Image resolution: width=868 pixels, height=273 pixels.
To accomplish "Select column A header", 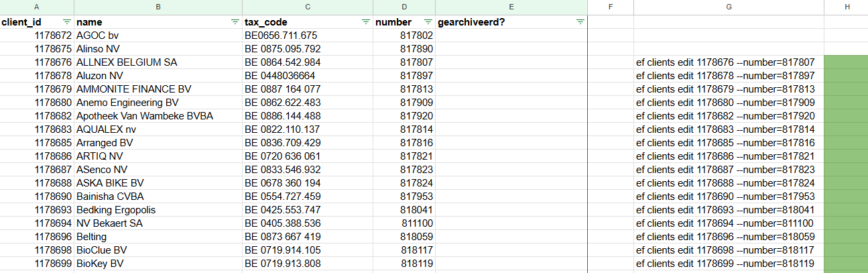I will point(37,7).
